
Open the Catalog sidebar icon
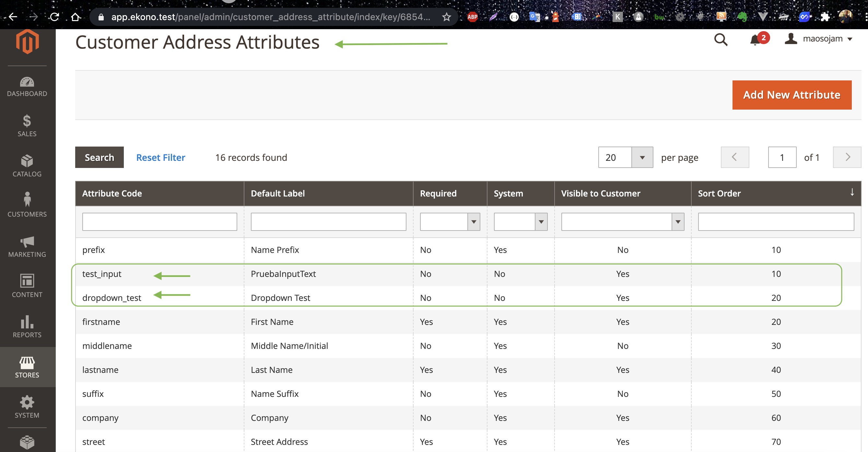click(x=27, y=166)
